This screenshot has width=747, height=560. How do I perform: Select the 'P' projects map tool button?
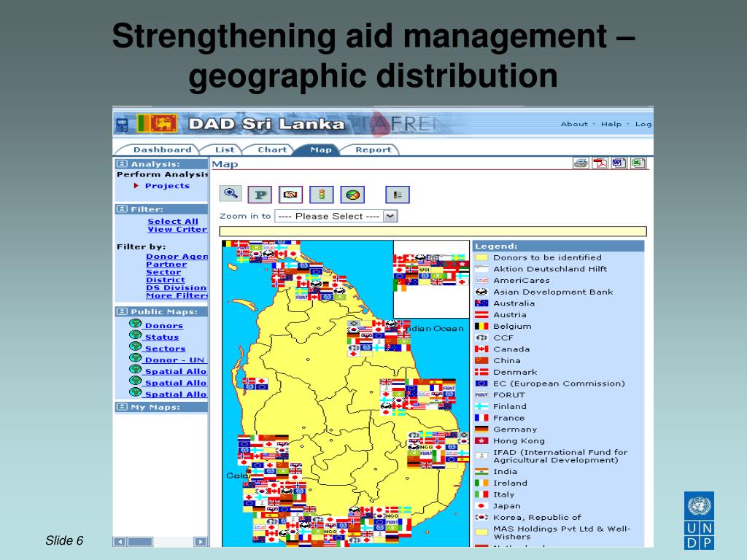tap(260, 194)
